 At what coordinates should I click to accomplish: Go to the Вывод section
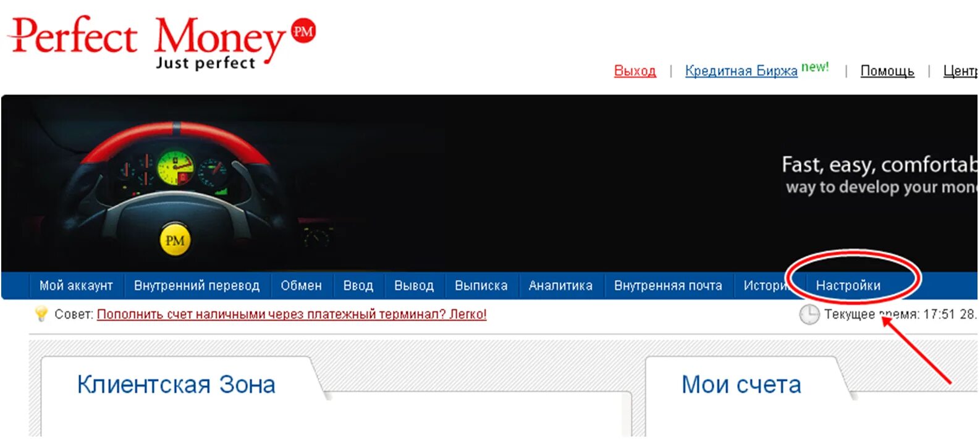[x=414, y=286]
